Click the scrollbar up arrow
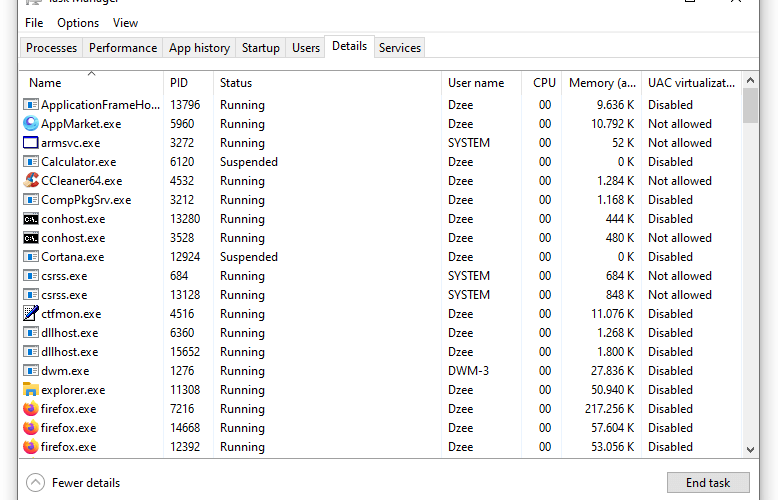 [750, 81]
